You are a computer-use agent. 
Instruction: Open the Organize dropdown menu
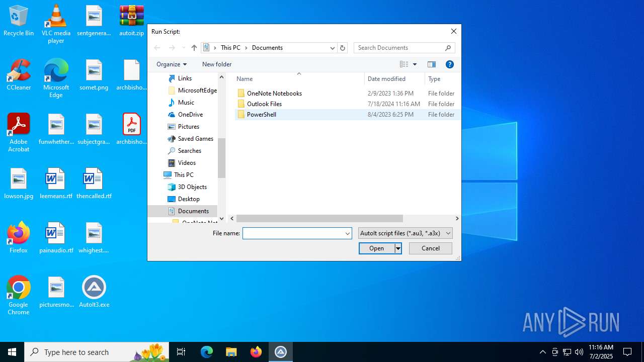pos(172,64)
